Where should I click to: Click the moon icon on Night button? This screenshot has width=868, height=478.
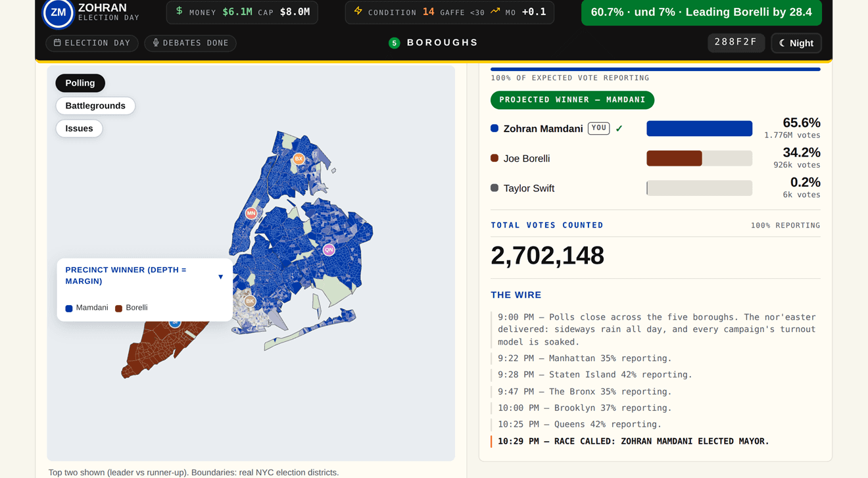coord(783,43)
